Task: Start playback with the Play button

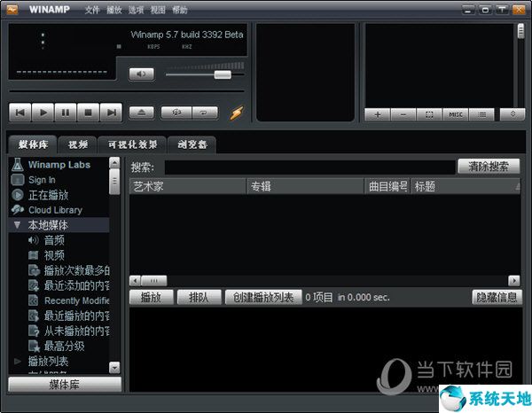Action: point(43,113)
